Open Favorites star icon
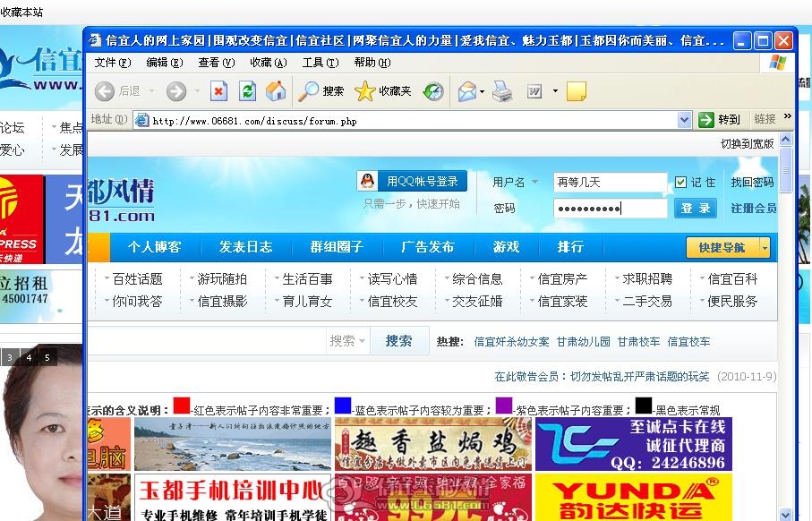812x521 pixels. click(x=364, y=91)
